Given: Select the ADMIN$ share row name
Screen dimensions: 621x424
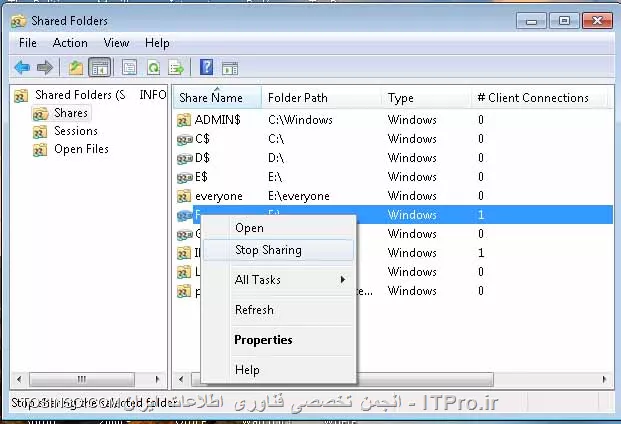Looking at the screenshot, I should pyautogui.click(x=217, y=120).
